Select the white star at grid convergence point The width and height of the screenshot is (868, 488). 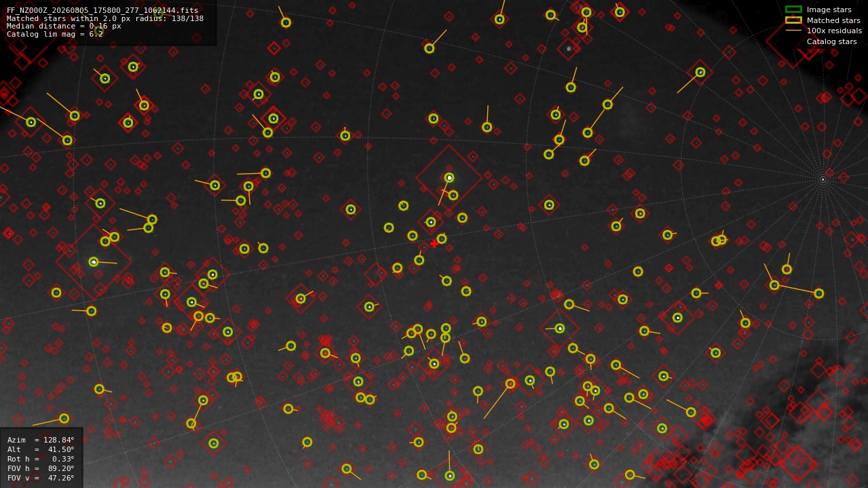click(823, 180)
